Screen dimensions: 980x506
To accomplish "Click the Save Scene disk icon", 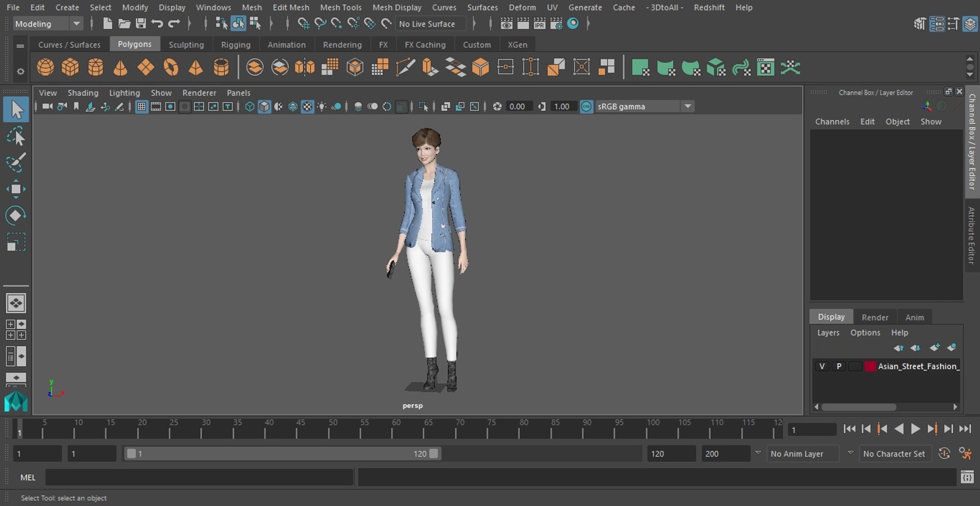I will (140, 23).
